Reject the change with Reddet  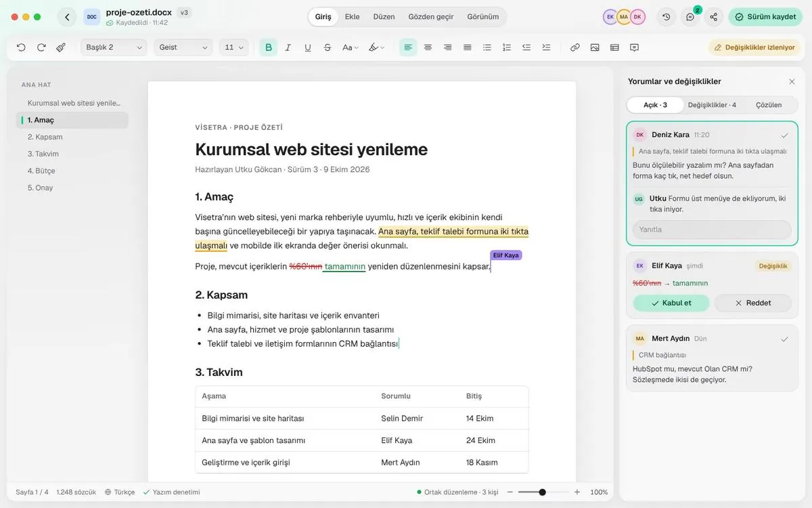(x=753, y=303)
